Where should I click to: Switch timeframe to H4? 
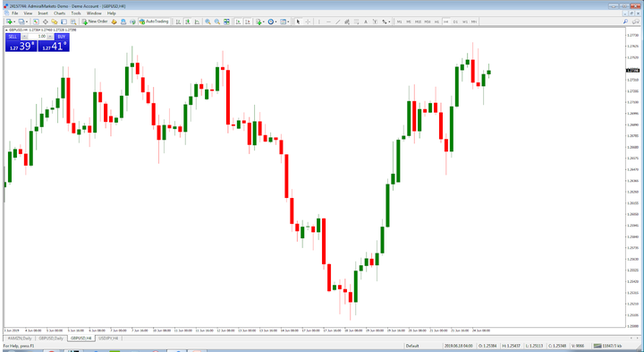[446, 21]
